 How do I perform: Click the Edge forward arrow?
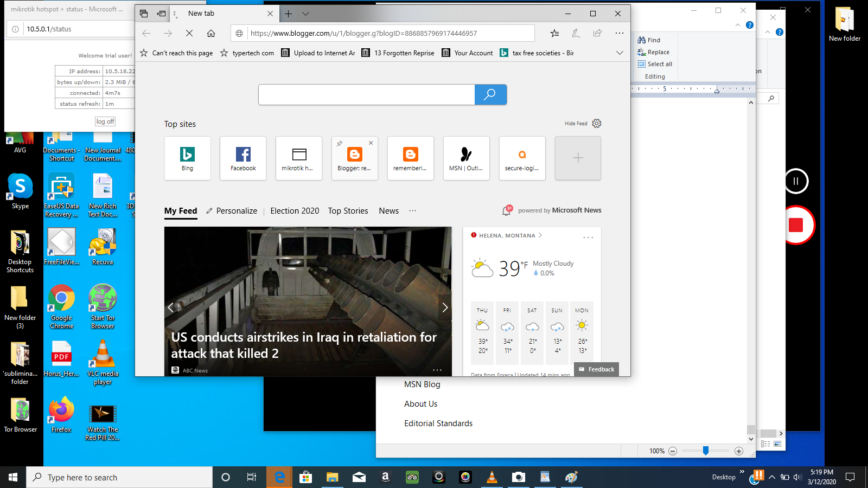[168, 34]
